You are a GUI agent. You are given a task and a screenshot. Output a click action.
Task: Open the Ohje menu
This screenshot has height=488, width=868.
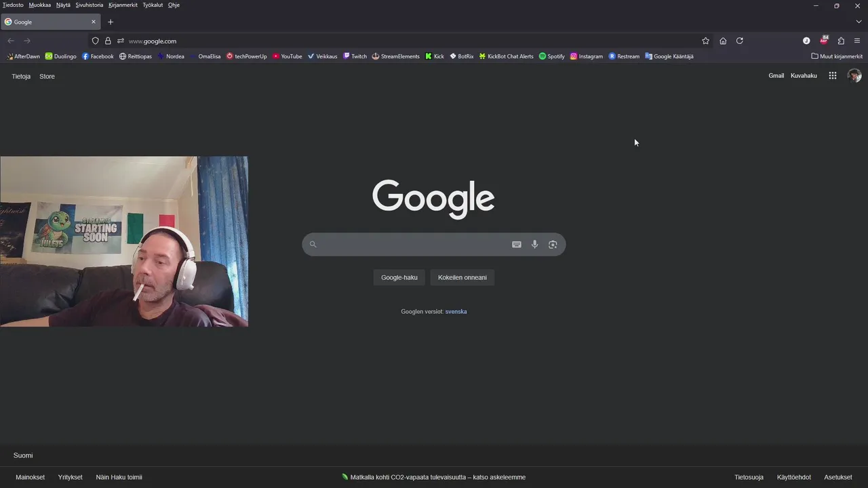click(174, 5)
